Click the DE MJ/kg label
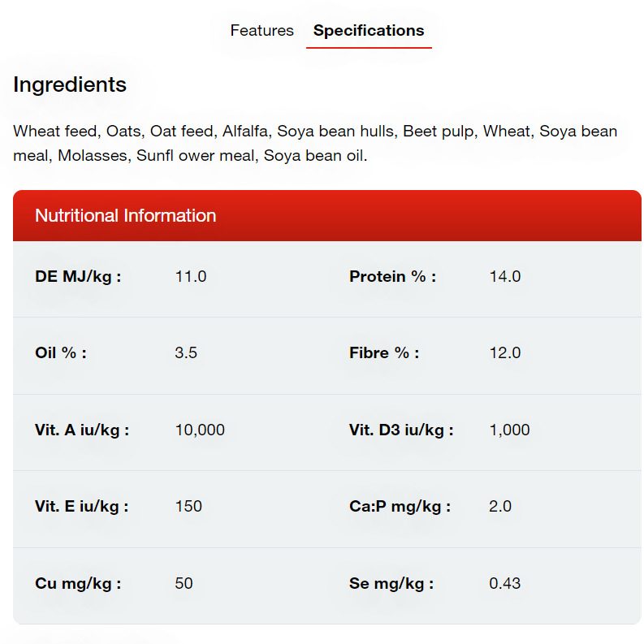This screenshot has width=644, height=644. pyautogui.click(x=78, y=276)
